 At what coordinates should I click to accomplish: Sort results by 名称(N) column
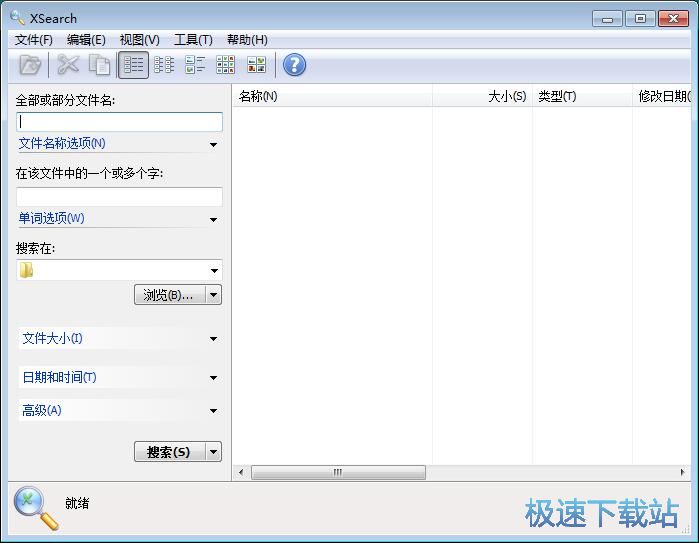pyautogui.click(x=333, y=96)
